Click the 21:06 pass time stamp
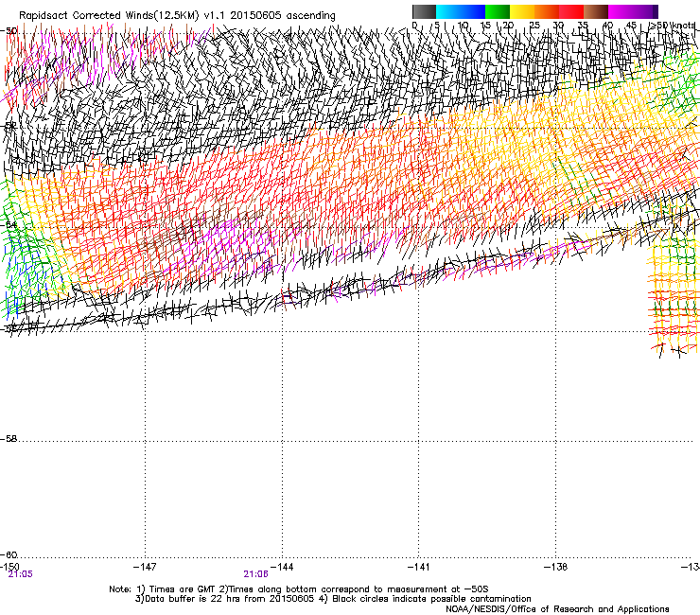 point(255,574)
